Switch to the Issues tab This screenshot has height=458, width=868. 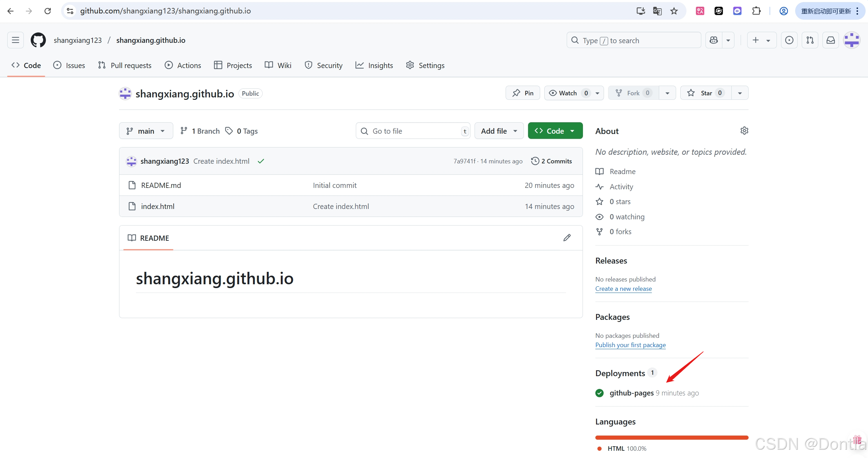click(x=69, y=65)
